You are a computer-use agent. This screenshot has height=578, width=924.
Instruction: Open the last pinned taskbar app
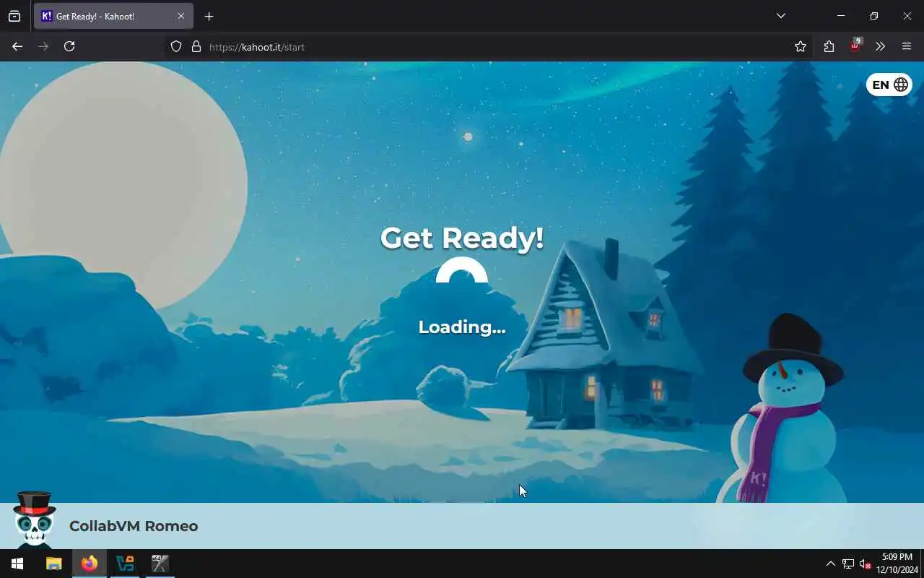(160, 564)
